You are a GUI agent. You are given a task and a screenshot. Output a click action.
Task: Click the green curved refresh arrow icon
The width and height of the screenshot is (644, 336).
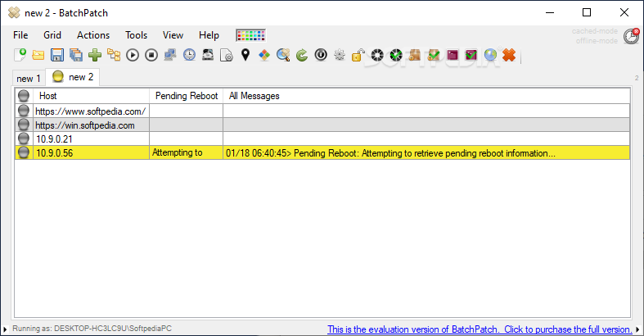click(302, 55)
